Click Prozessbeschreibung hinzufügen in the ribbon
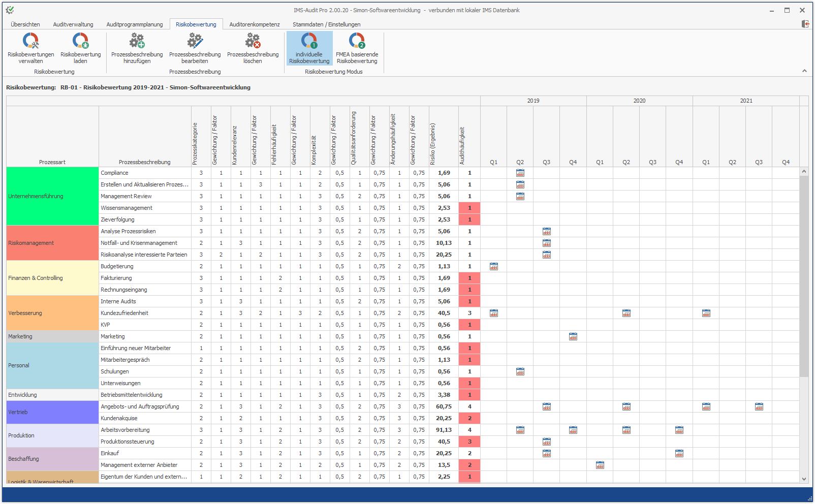Viewport: 815px width, 504px height. coord(136,48)
